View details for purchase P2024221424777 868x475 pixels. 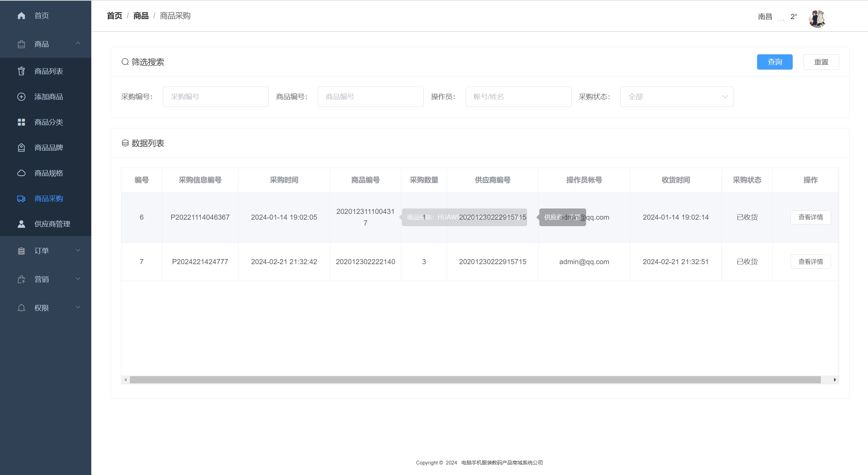[810, 261]
